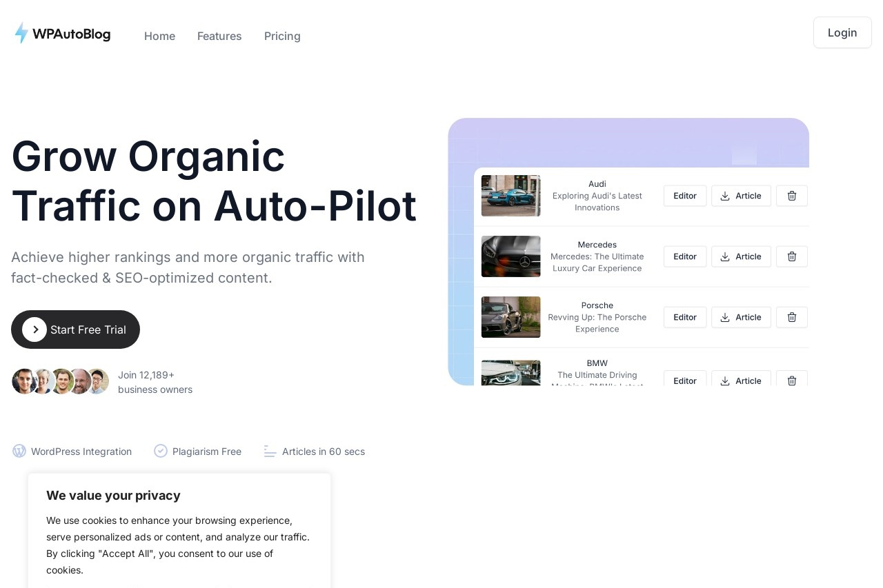This screenshot has width=883, height=588.
Task: Delete the BMW article with trash icon
Action: coord(792,378)
